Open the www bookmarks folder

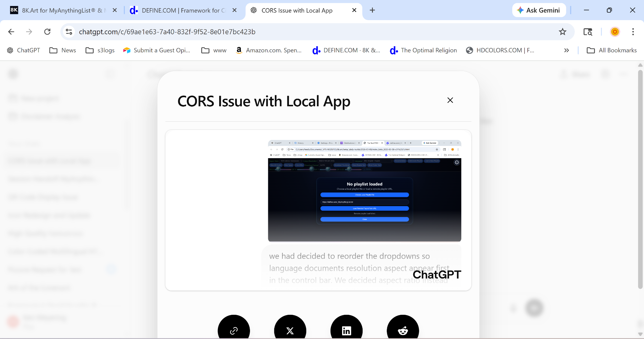(x=214, y=50)
